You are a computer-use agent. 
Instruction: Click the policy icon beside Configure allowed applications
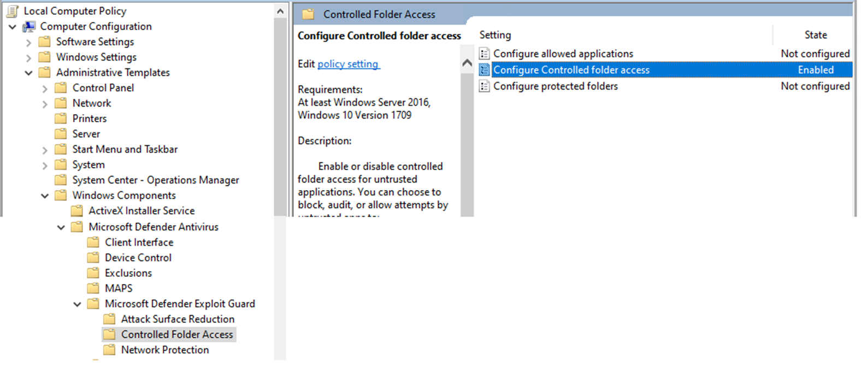click(x=484, y=54)
